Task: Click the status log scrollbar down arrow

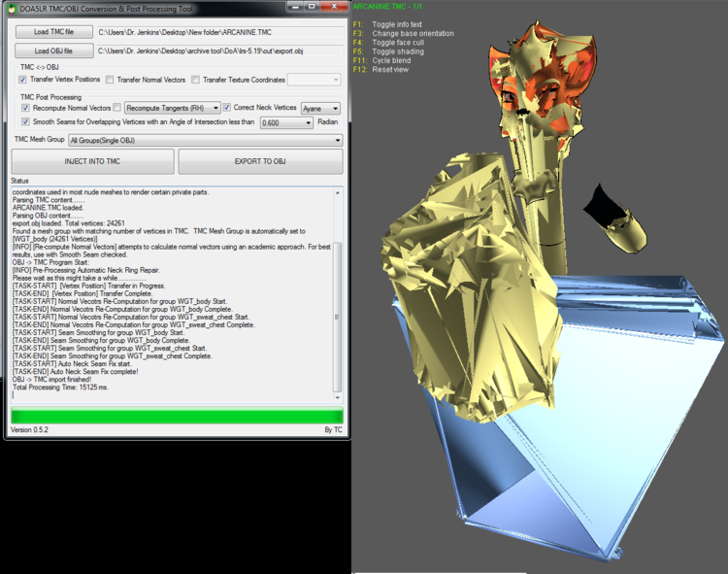Action: [338, 397]
